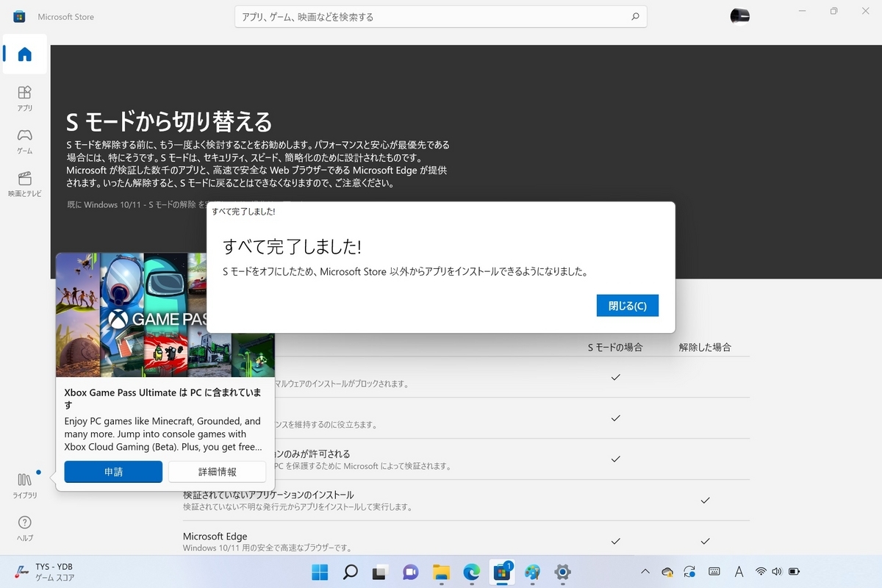Click the Microsoft Edge row text
This screenshot has height=588, width=882.
215,537
